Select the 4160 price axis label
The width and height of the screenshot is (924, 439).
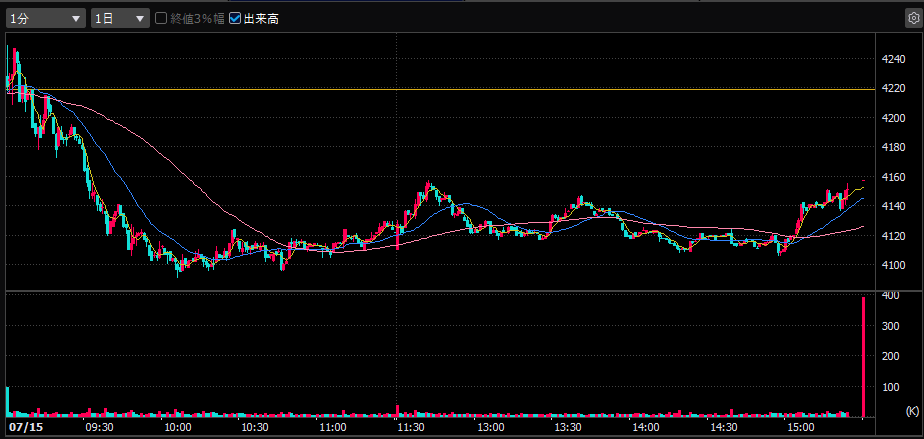pos(893,177)
